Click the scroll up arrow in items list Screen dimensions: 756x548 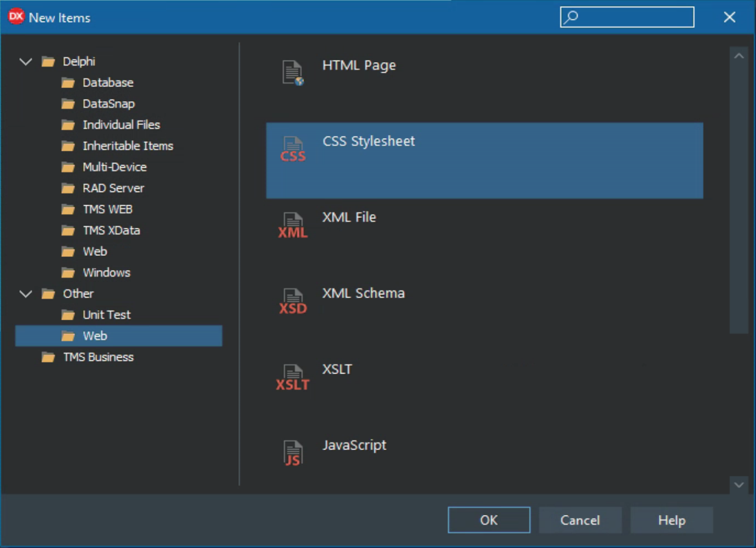[739, 56]
